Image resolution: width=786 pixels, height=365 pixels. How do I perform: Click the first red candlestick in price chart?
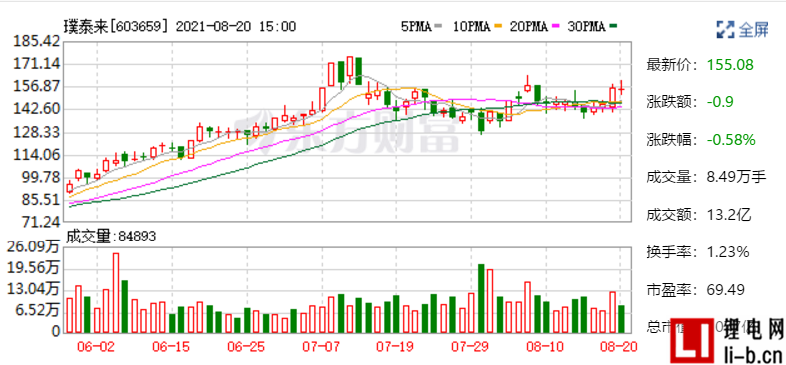tap(70, 188)
